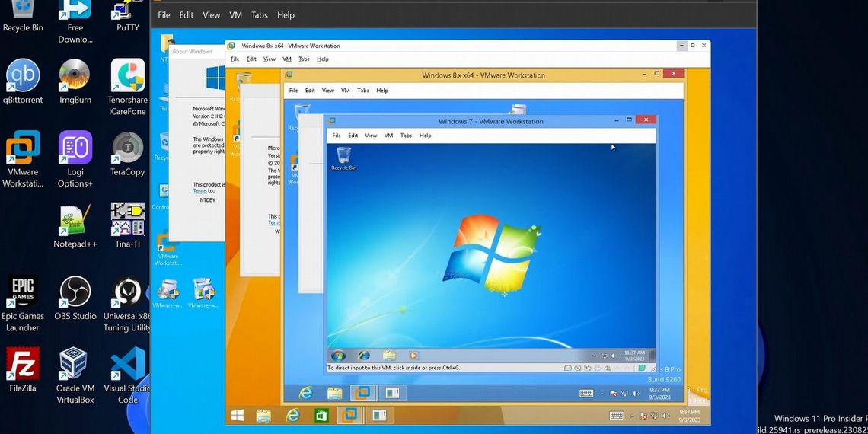
Task: Click Action Center flag on orange taskbar
Action: (643, 415)
